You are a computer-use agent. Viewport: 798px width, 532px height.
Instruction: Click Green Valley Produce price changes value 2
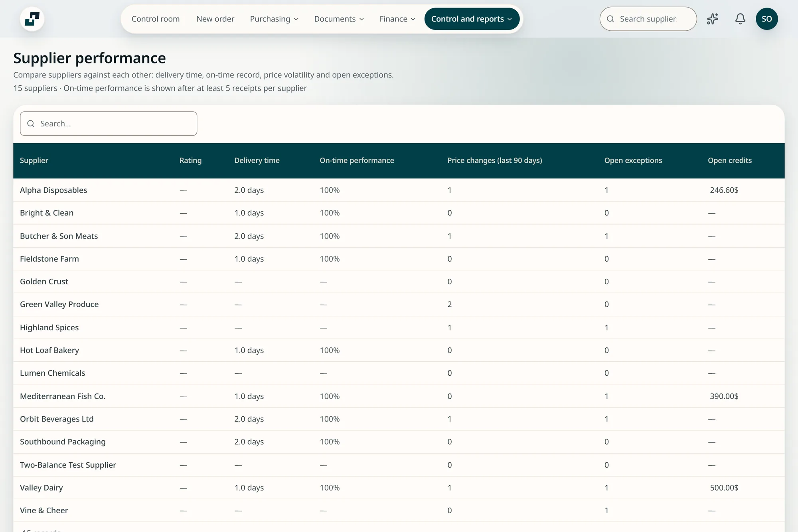tap(450, 304)
